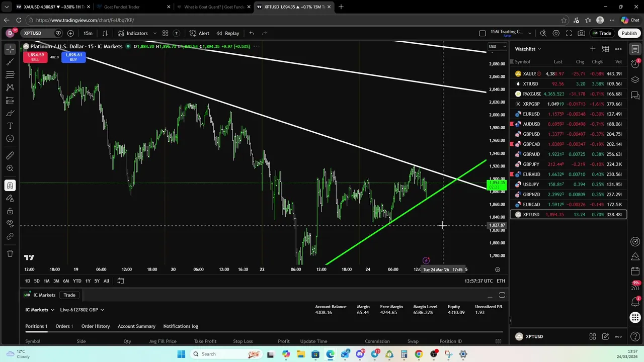The image size is (644, 362).
Task: Open the quick search lightning icon
Action: coord(543,33)
